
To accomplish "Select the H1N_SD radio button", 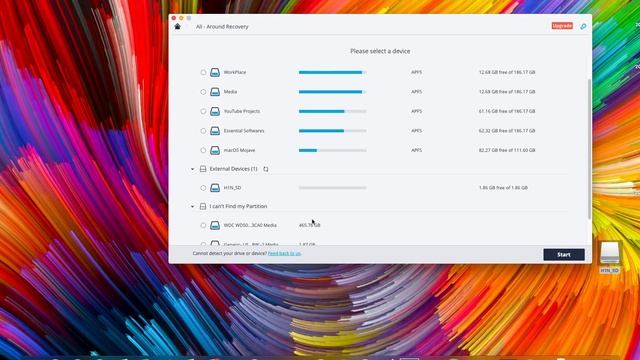I will (203, 188).
